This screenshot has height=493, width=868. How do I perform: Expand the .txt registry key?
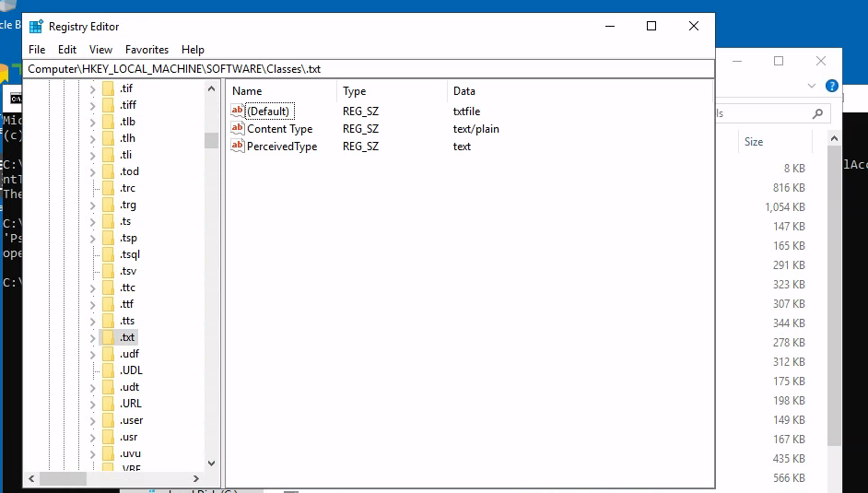point(92,337)
